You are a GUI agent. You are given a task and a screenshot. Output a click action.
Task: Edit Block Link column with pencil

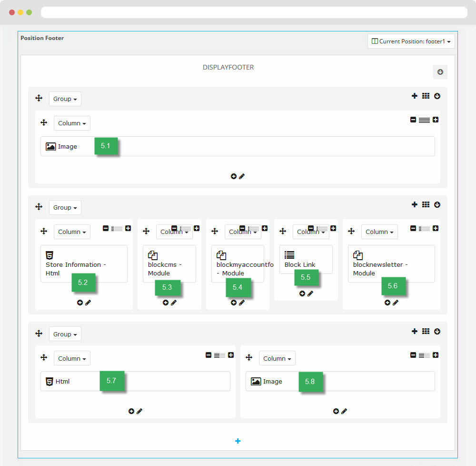[310, 294]
